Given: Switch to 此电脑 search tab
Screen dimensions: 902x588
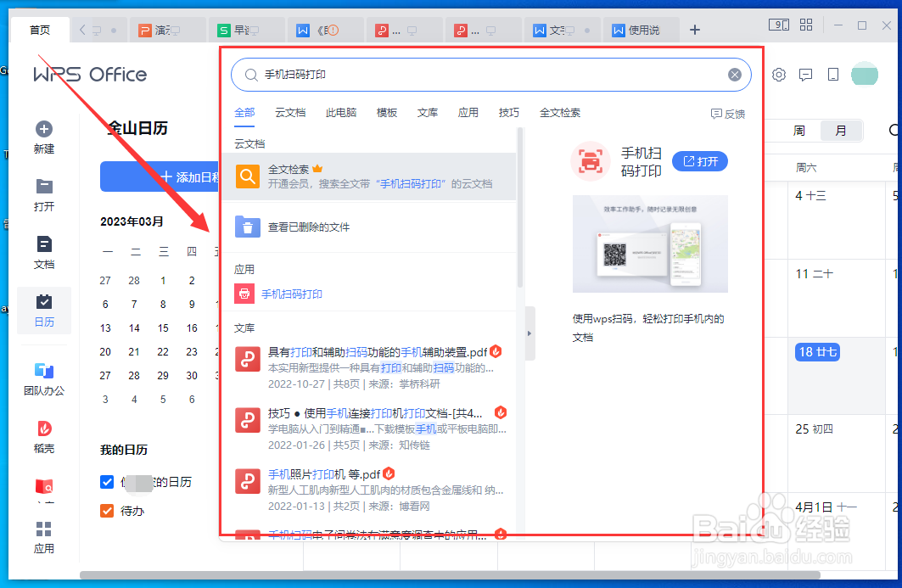Looking at the screenshot, I should point(341,113).
